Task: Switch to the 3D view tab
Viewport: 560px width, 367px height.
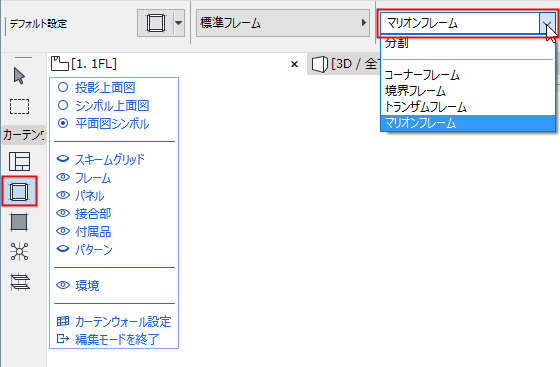Action: tap(345, 64)
